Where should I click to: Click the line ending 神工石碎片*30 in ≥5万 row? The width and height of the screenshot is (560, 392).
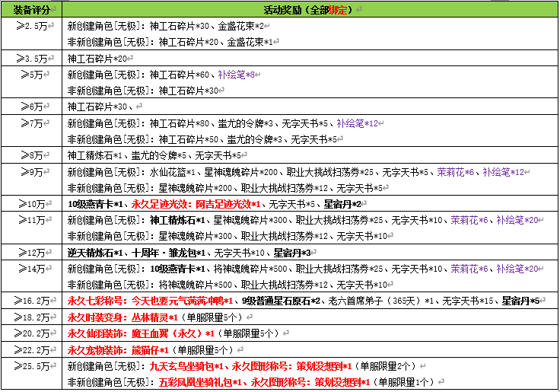point(143,91)
